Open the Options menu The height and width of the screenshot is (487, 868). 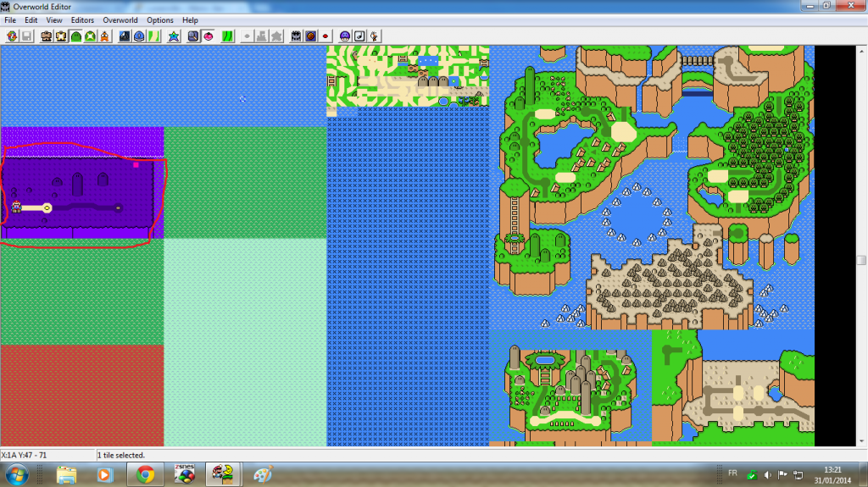(160, 20)
